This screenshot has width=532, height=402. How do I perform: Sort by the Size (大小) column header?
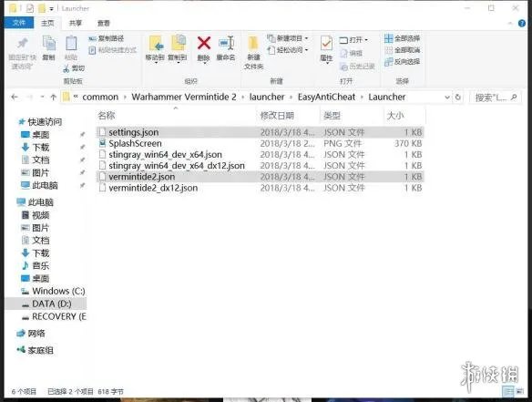pos(395,116)
